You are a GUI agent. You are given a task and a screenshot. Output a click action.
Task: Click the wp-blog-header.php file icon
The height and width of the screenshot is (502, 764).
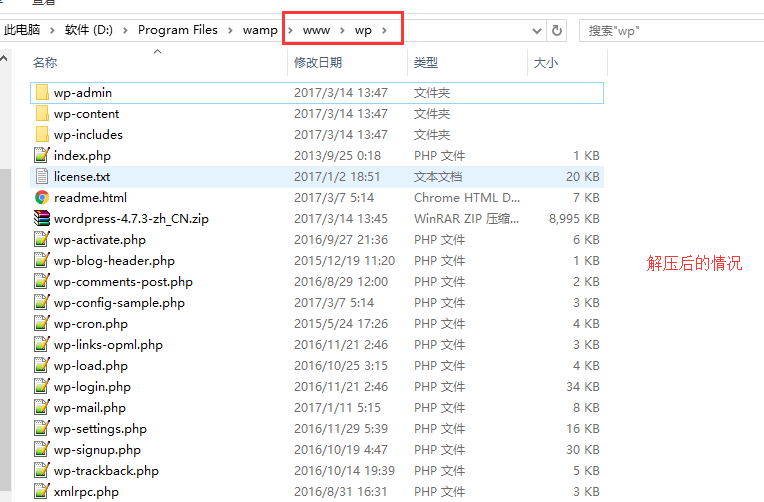(x=42, y=260)
